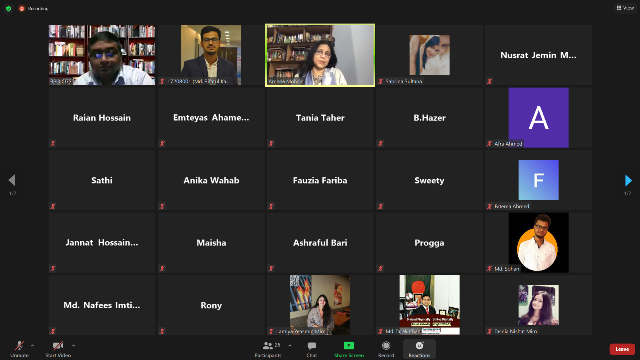Select the active speaker's highlighted video tile
640x360 pixels.
click(320, 55)
